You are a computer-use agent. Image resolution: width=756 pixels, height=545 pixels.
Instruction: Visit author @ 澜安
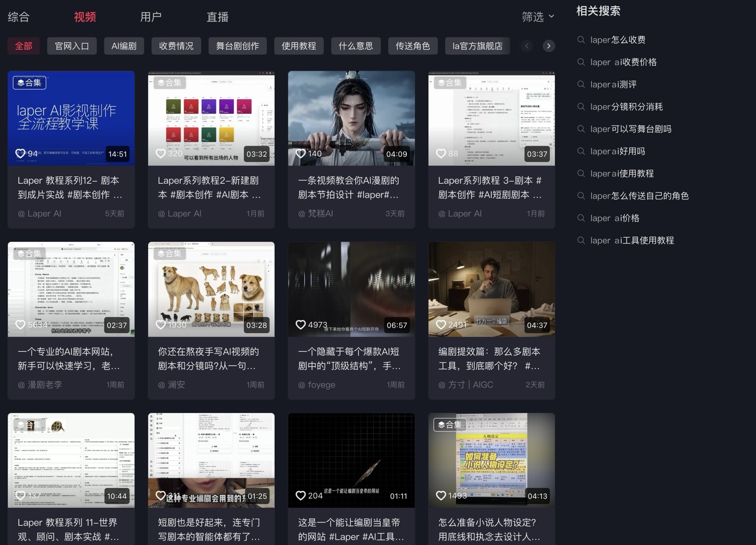pos(171,385)
